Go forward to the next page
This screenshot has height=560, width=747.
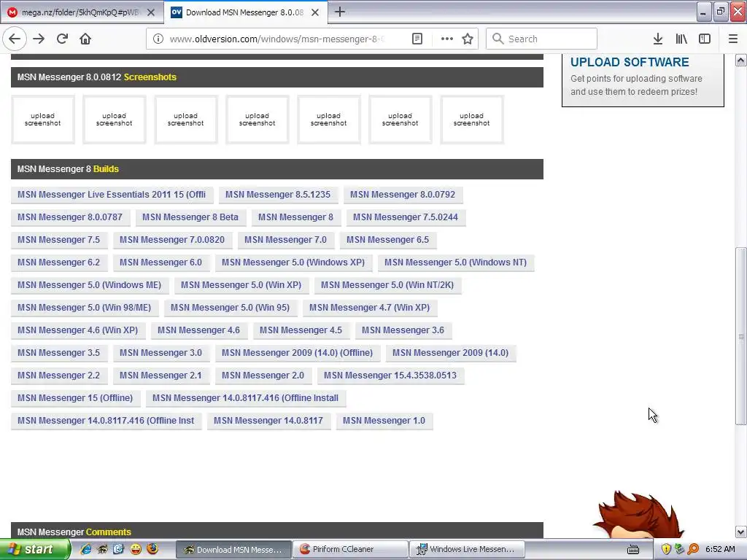39,39
